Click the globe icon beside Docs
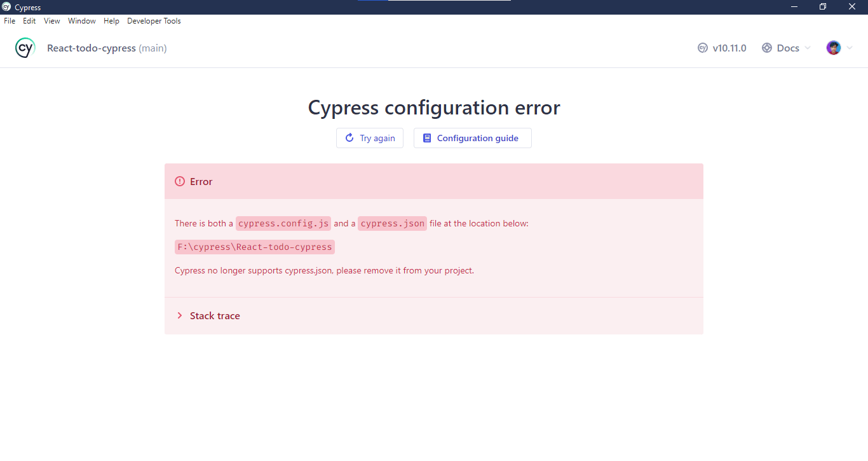 click(766, 48)
